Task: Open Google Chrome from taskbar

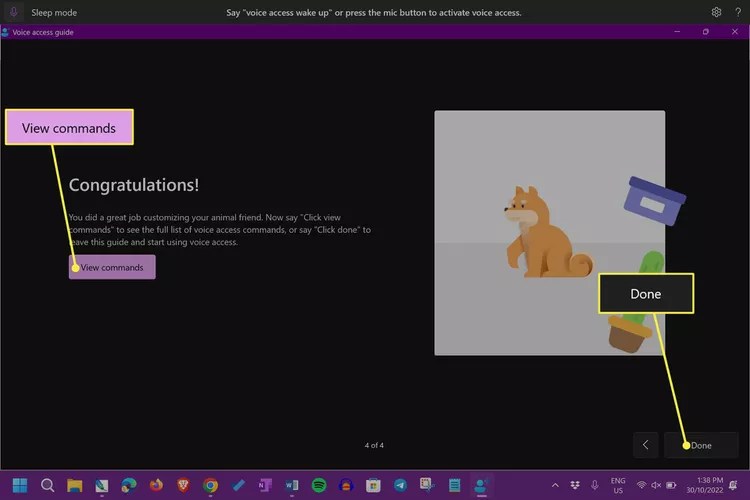Action: (210, 485)
